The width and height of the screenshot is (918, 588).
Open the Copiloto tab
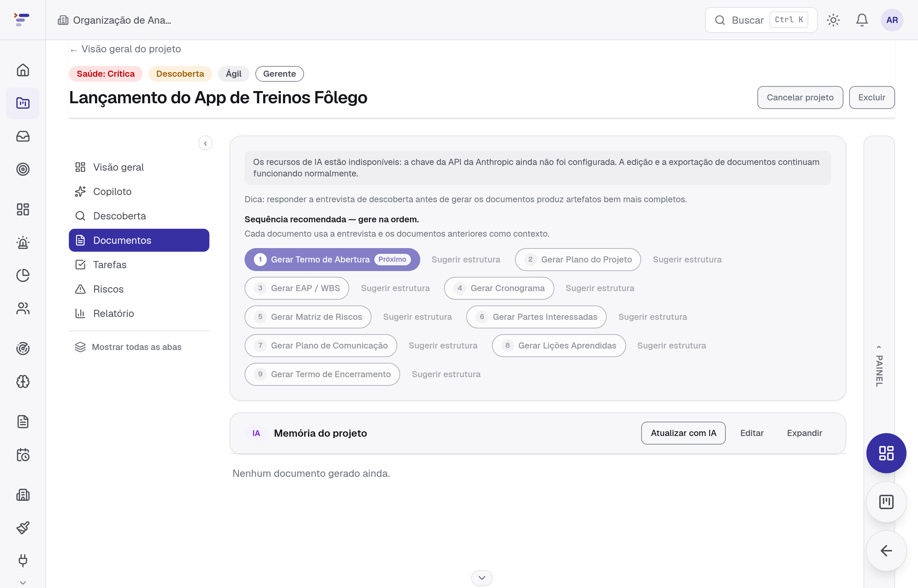tap(139, 192)
